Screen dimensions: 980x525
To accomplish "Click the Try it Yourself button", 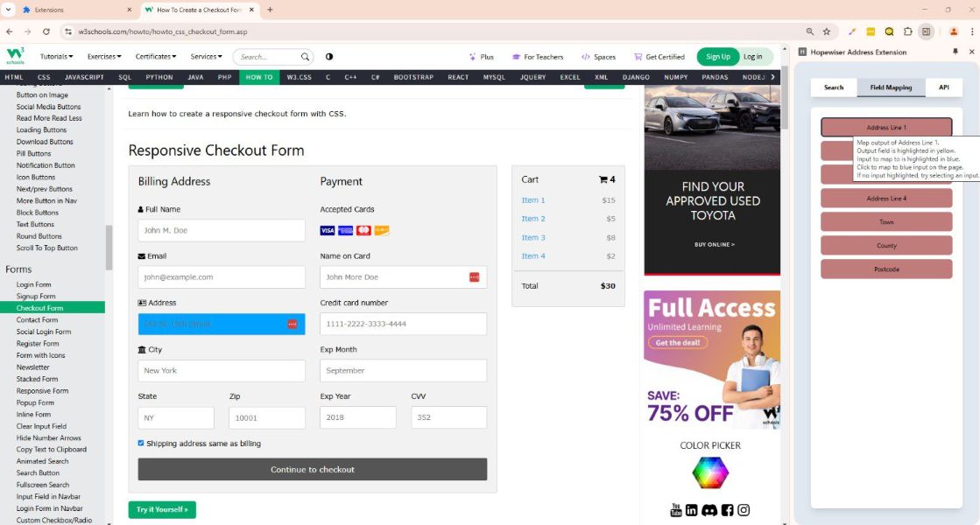I will point(162,509).
